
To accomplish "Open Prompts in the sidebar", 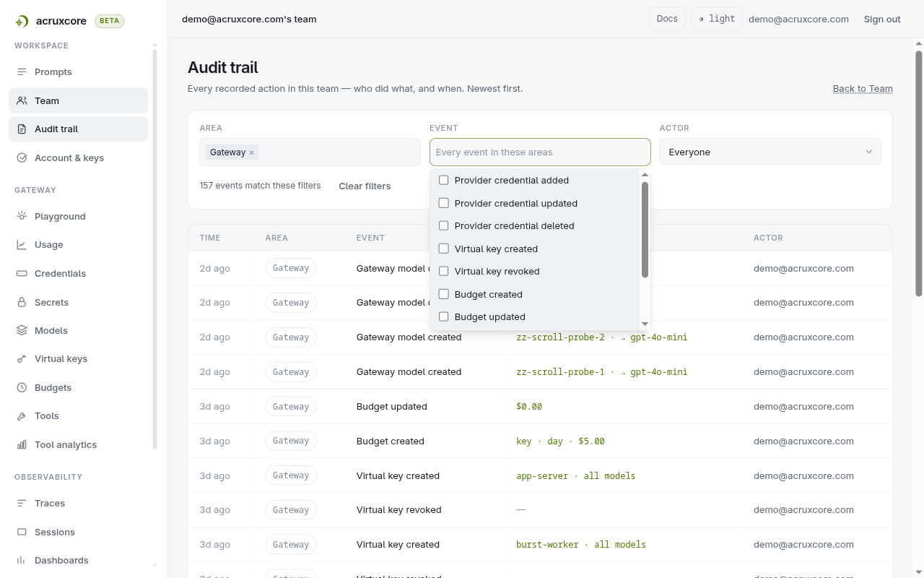I will pyautogui.click(x=78, y=72).
